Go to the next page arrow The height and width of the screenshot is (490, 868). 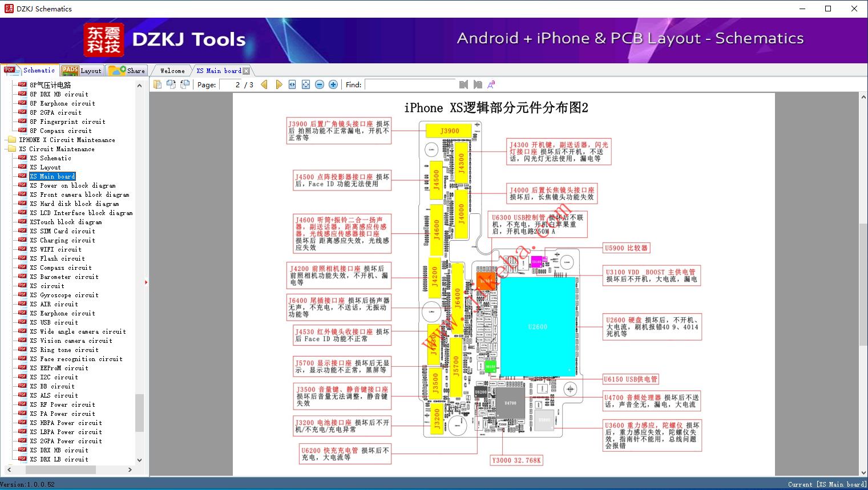[x=278, y=84]
